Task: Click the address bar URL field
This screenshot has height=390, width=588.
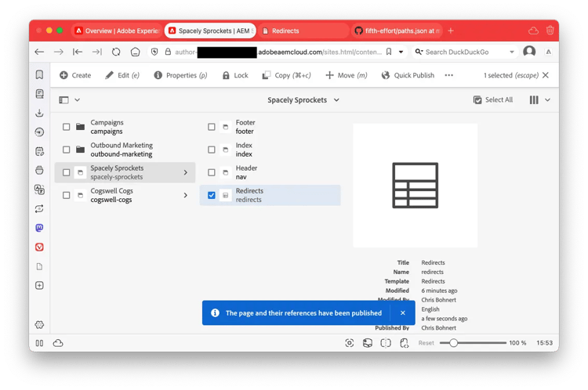Action: click(278, 52)
